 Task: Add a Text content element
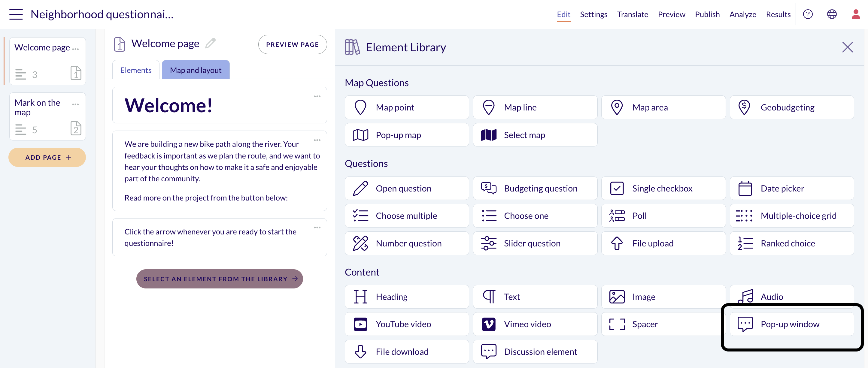pyautogui.click(x=535, y=297)
